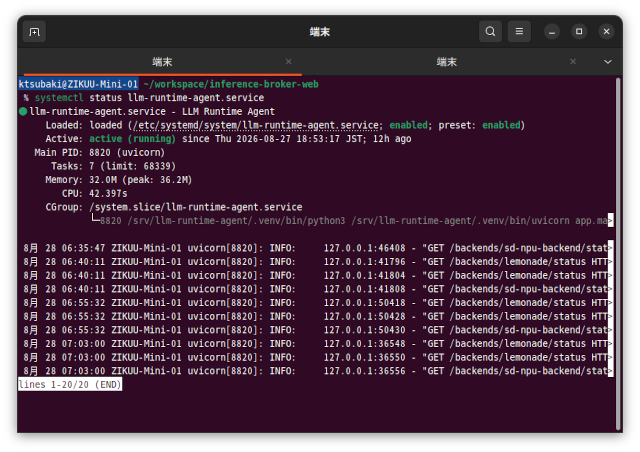The width and height of the screenshot is (640, 452).
Task: Close the terminal window
Action: click(607, 31)
